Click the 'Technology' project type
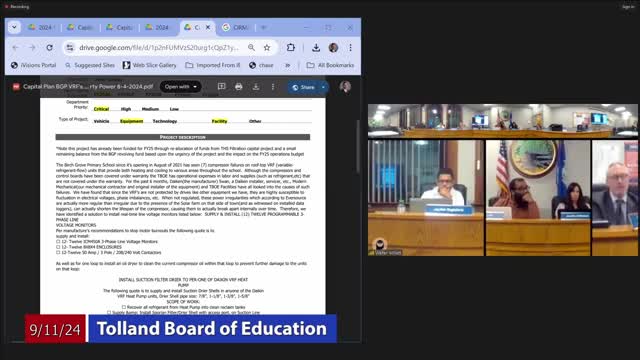This screenshot has height=360, width=640. coord(164,121)
